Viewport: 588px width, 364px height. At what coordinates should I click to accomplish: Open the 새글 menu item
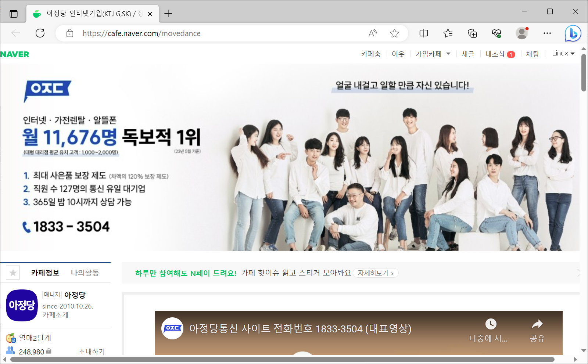click(468, 54)
